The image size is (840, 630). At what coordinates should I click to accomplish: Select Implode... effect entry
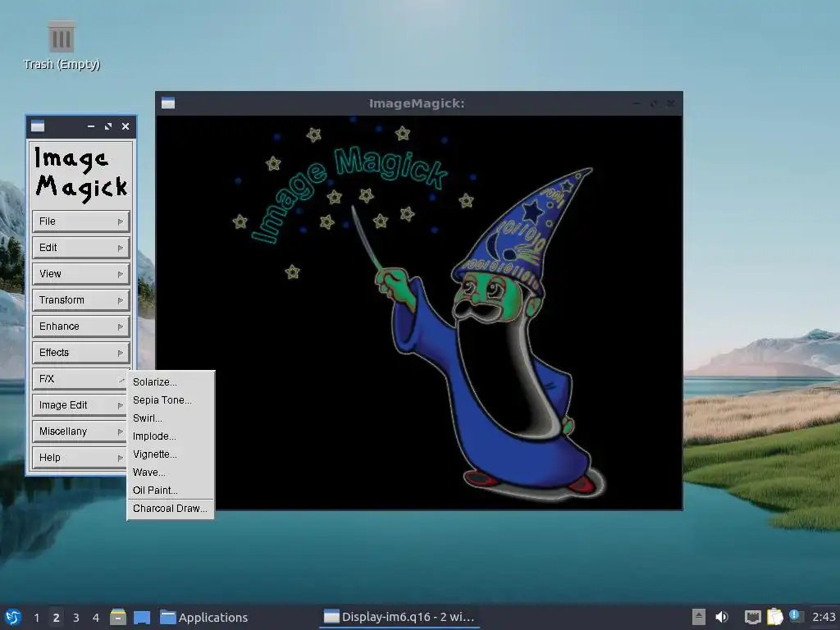(x=171, y=436)
